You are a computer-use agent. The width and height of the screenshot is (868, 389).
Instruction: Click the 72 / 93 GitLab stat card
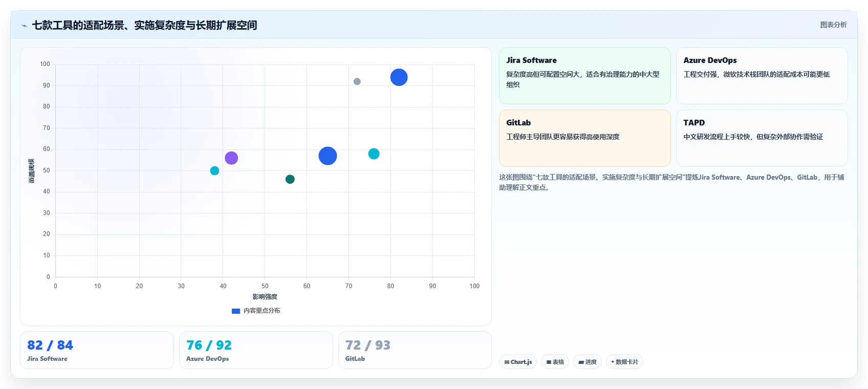415,350
